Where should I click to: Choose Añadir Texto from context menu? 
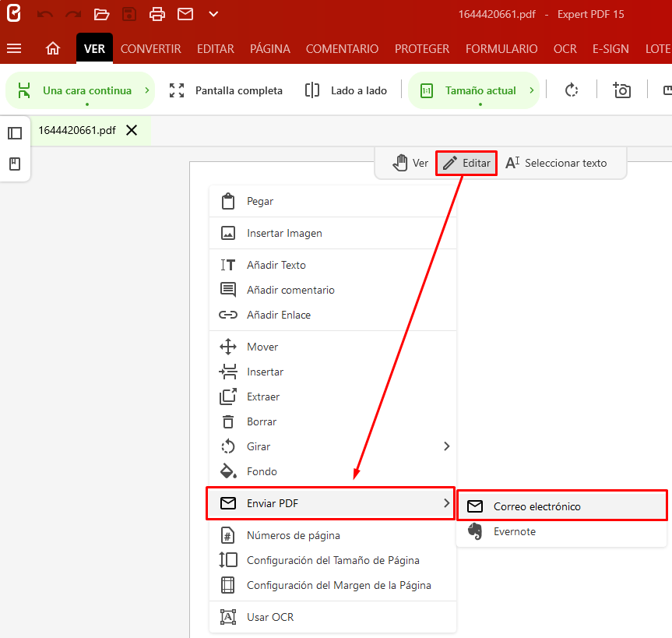click(x=332, y=265)
